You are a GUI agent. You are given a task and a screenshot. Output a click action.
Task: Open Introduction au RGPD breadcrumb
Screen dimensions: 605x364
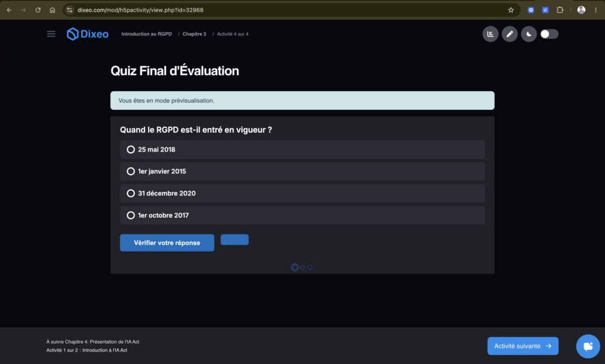pyautogui.click(x=147, y=34)
